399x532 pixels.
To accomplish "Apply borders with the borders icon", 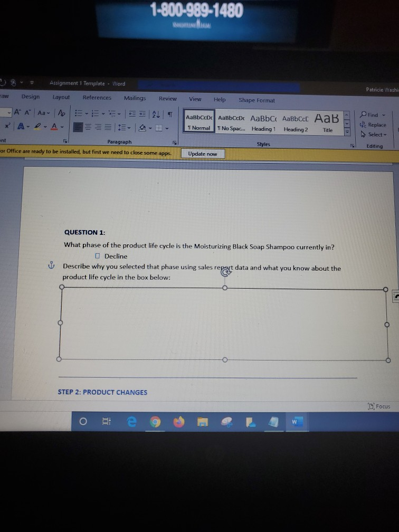I will tap(159, 128).
